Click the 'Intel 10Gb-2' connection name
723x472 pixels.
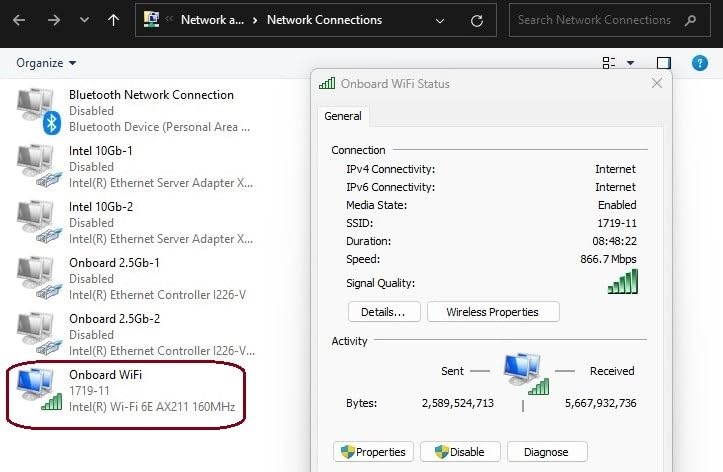click(x=101, y=207)
